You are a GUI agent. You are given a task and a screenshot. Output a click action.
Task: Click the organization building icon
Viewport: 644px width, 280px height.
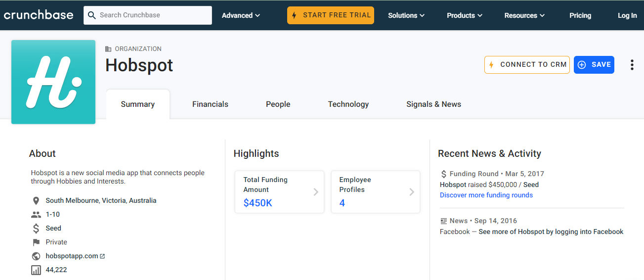coord(108,49)
